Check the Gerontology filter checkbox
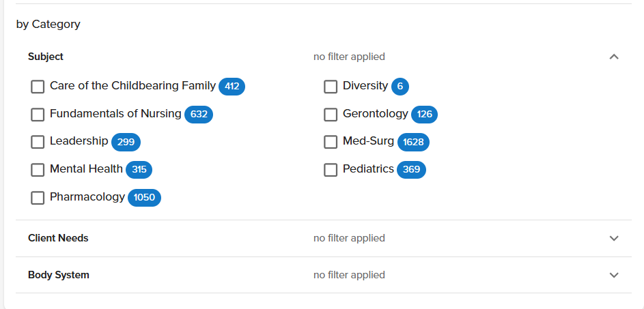Screen dimensions: 644x309 point(331,115)
